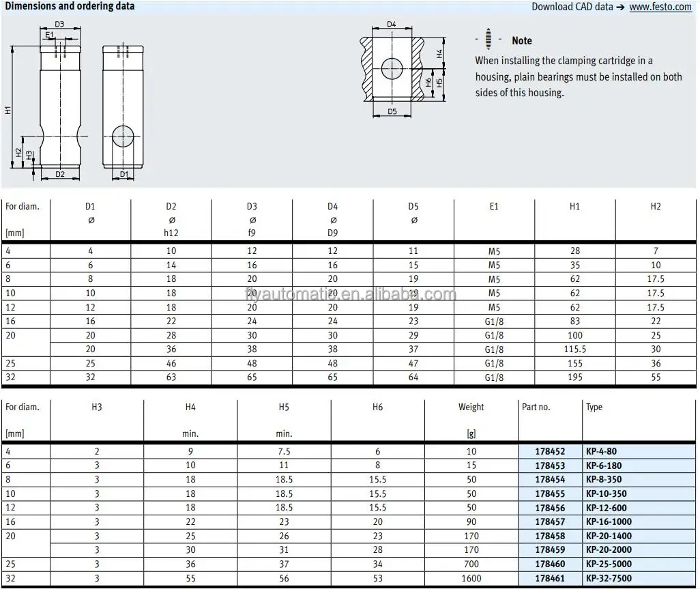Image resolution: width=700 pixels, height=589 pixels.
Task: Click weight value 1600
Action: 471,579
